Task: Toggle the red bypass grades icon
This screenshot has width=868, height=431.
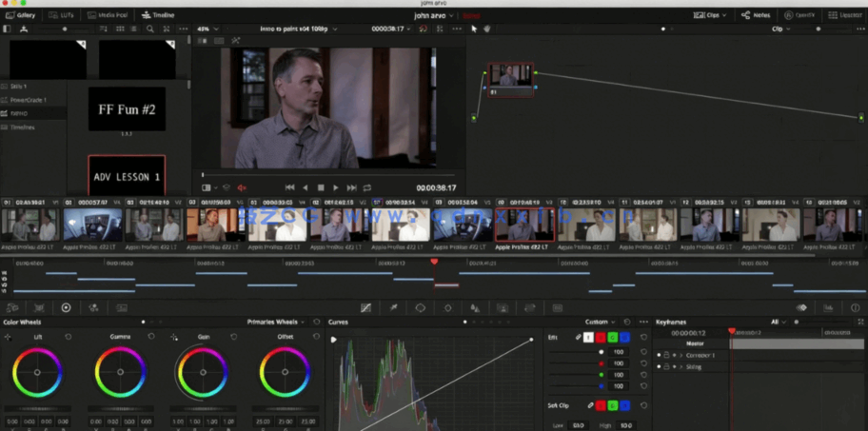Action: point(424,29)
